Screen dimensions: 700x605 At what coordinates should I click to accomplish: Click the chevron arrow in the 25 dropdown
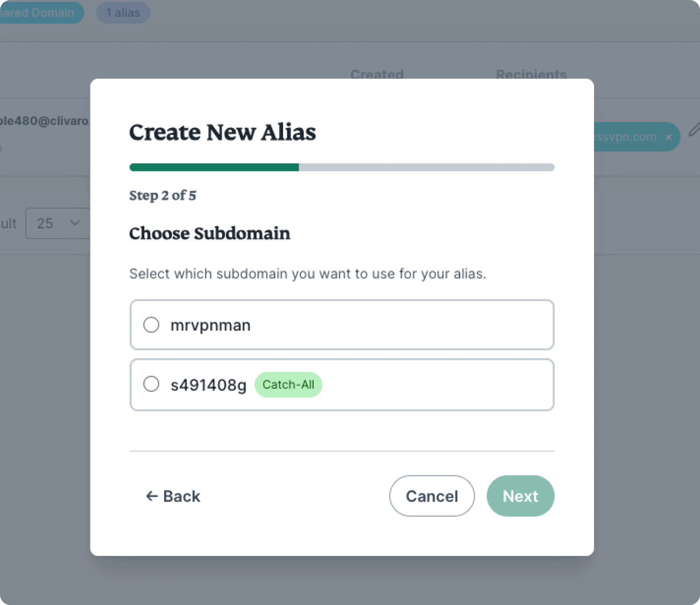[75, 223]
